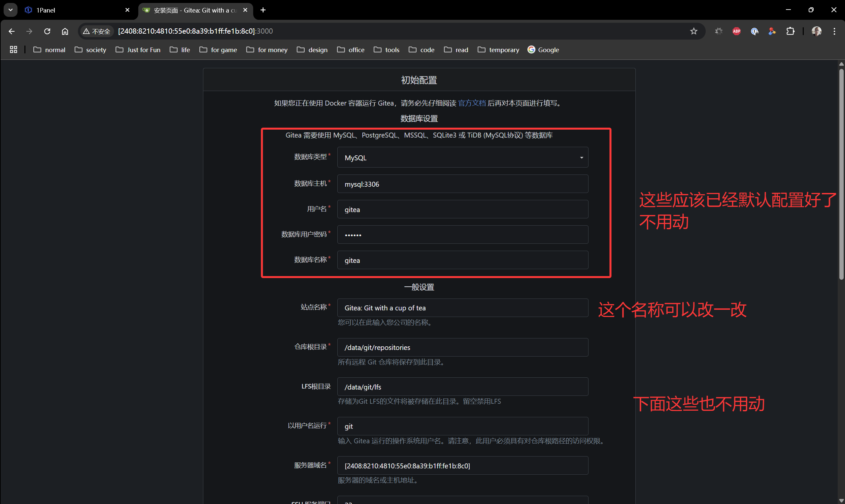Screen dimensions: 845x504
Task: Bookmark this page with star icon
Action: 693,31
